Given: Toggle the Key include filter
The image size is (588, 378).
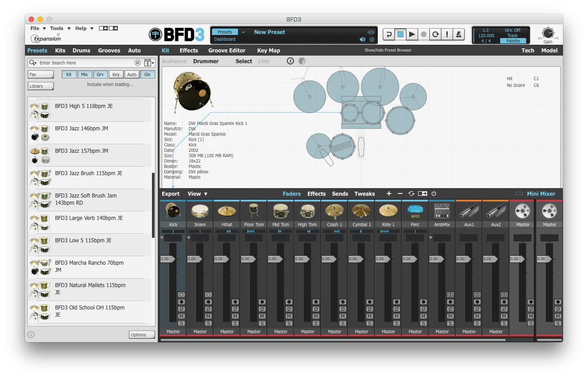Looking at the screenshot, I should coord(116,74).
